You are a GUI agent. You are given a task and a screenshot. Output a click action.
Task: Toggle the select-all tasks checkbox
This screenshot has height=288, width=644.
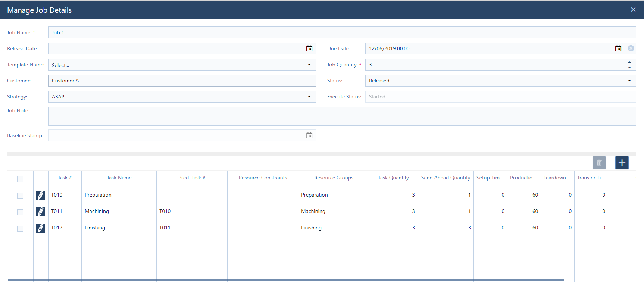[x=20, y=179]
